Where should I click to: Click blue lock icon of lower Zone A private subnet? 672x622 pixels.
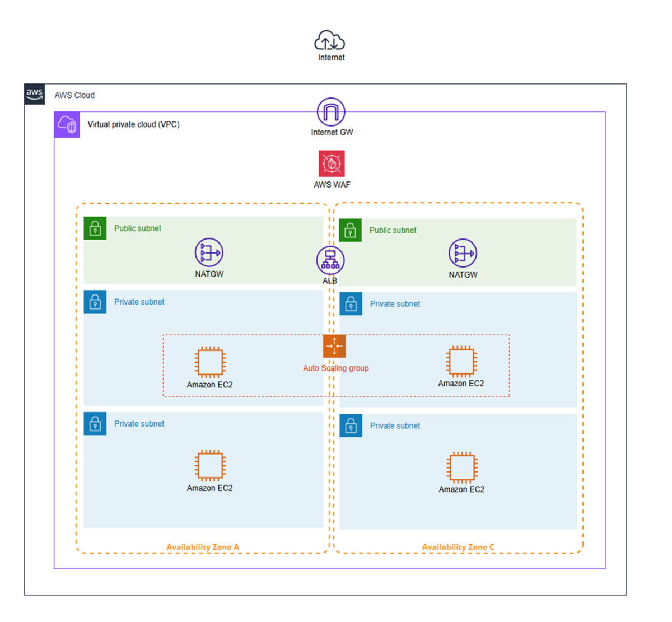pyautogui.click(x=95, y=424)
